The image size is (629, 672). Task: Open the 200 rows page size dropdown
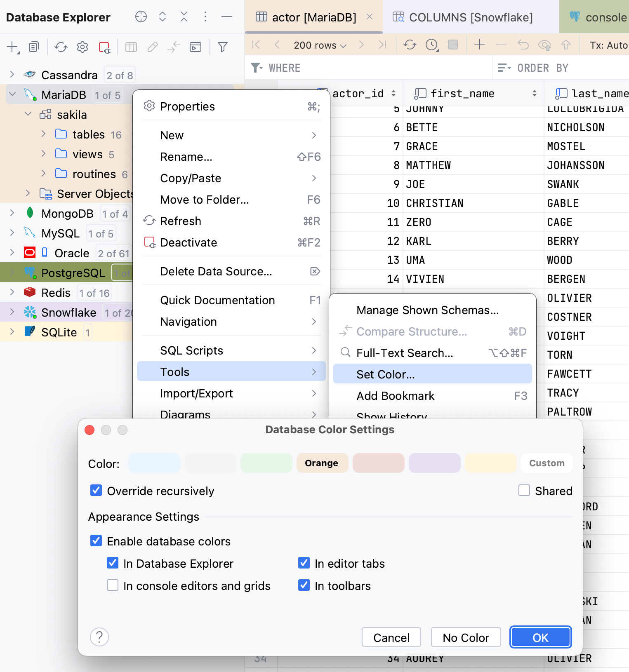click(320, 45)
